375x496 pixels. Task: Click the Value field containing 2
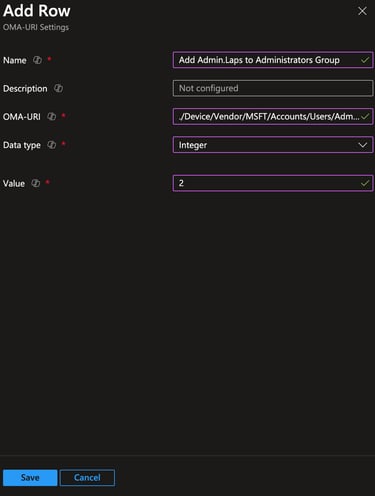click(x=273, y=183)
